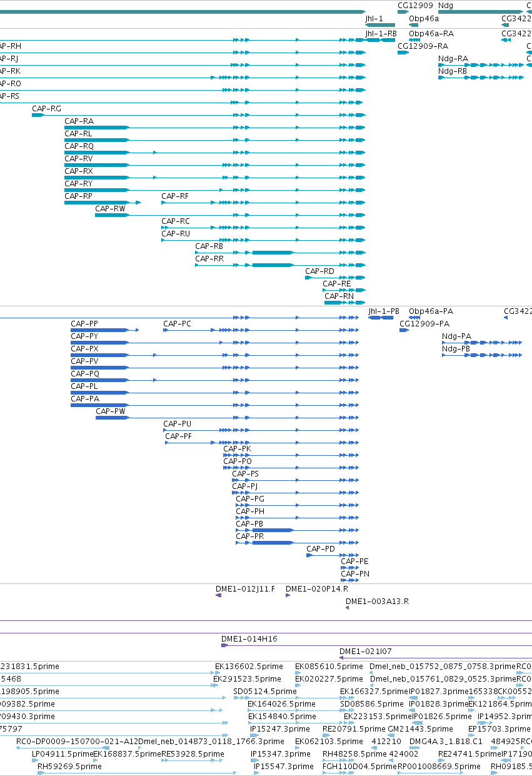Screen dimensions: 532x776
Task: Select the Jhl-1 gene label
Action: click(374, 18)
